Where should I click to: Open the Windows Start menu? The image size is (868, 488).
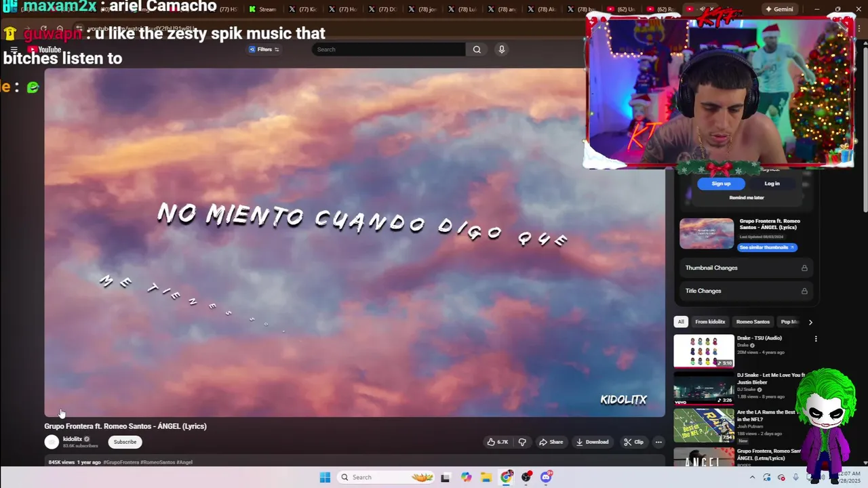(x=325, y=477)
